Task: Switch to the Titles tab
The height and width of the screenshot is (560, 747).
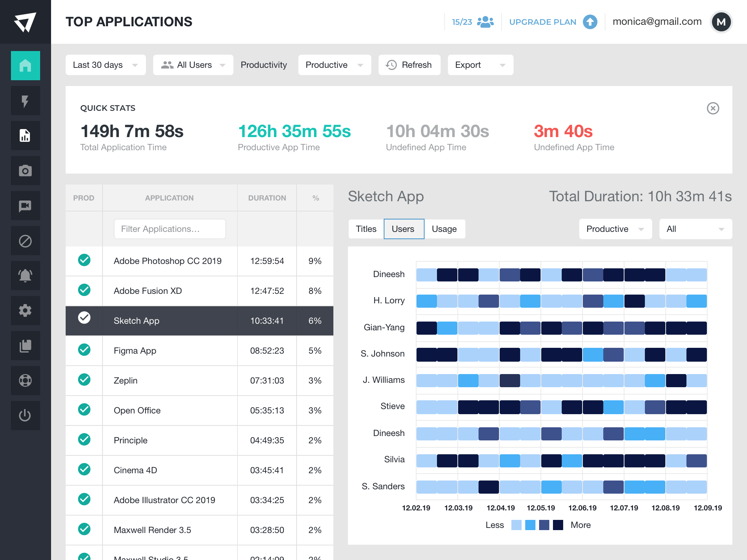Action: tap(365, 229)
